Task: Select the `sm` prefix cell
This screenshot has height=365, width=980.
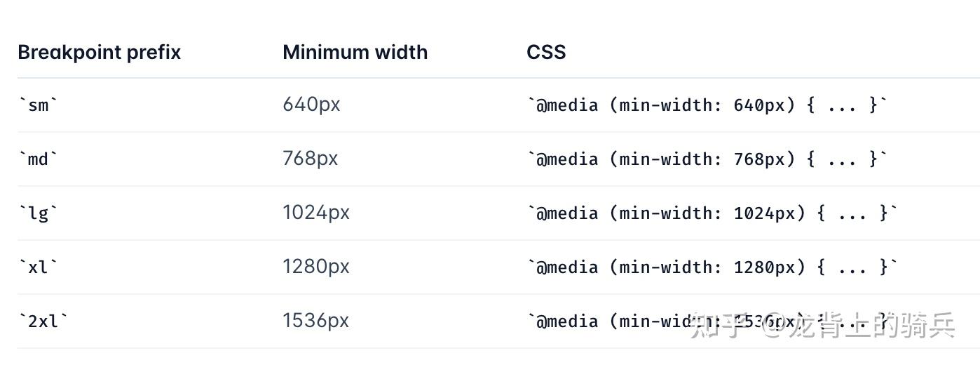Action: pos(38,105)
